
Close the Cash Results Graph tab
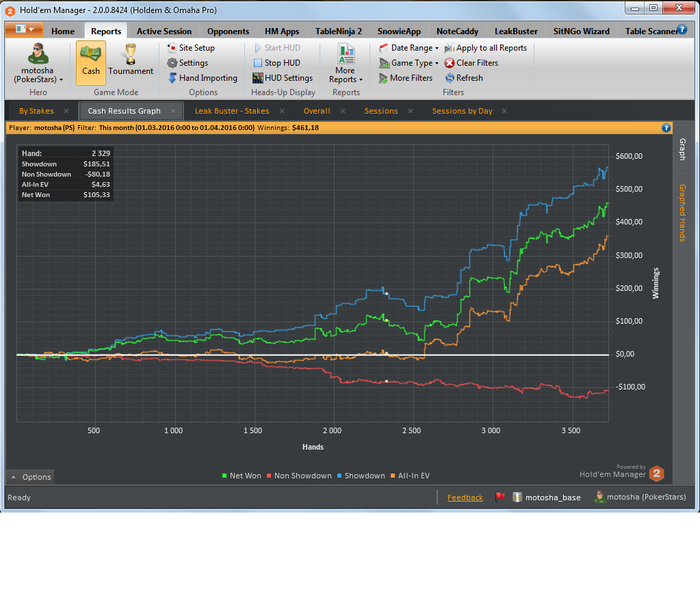coord(173,111)
